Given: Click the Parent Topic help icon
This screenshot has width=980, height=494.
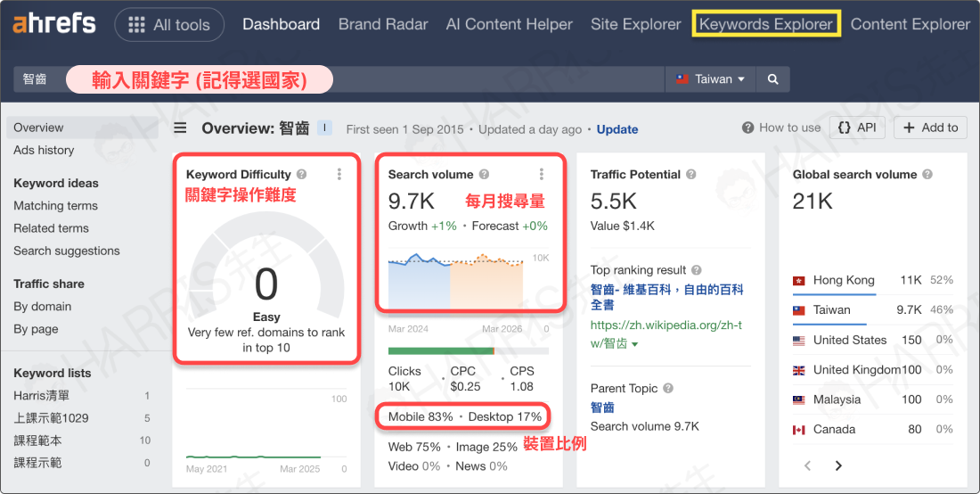Looking at the screenshot, I should (668, 388).
